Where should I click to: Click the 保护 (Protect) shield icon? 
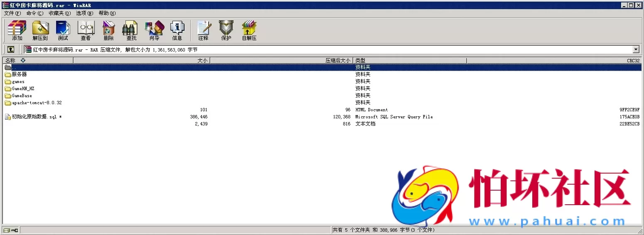click(x=226, y=31)
